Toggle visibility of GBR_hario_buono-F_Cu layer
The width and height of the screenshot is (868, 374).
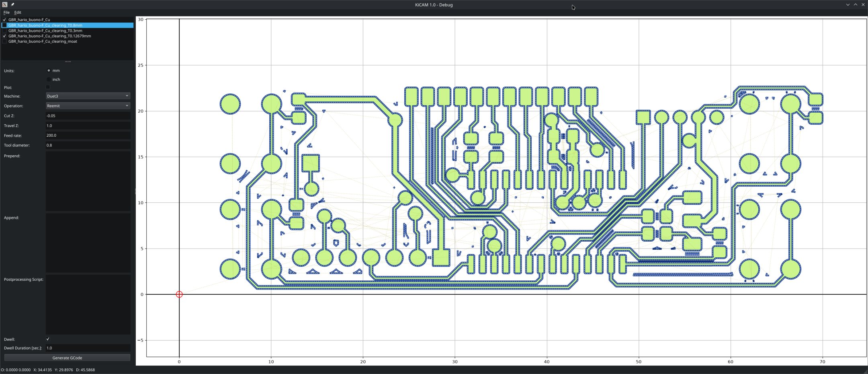coord(4,20)
